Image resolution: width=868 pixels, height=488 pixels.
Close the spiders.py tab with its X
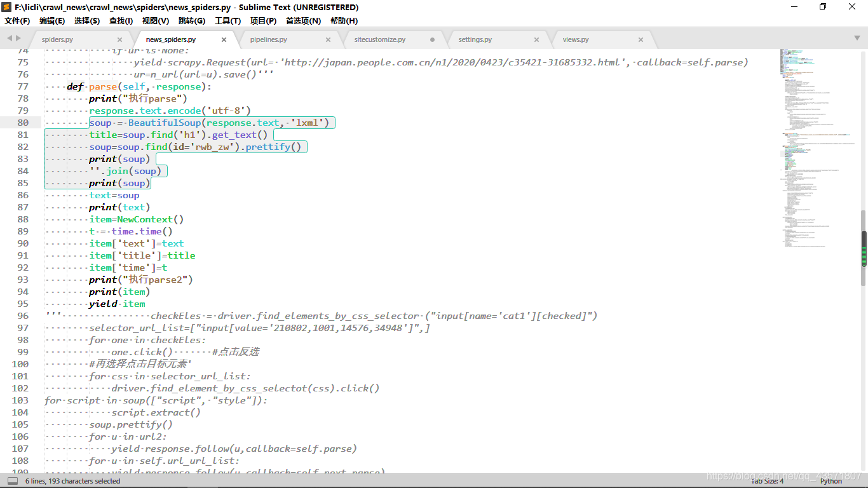coord(119,39)
